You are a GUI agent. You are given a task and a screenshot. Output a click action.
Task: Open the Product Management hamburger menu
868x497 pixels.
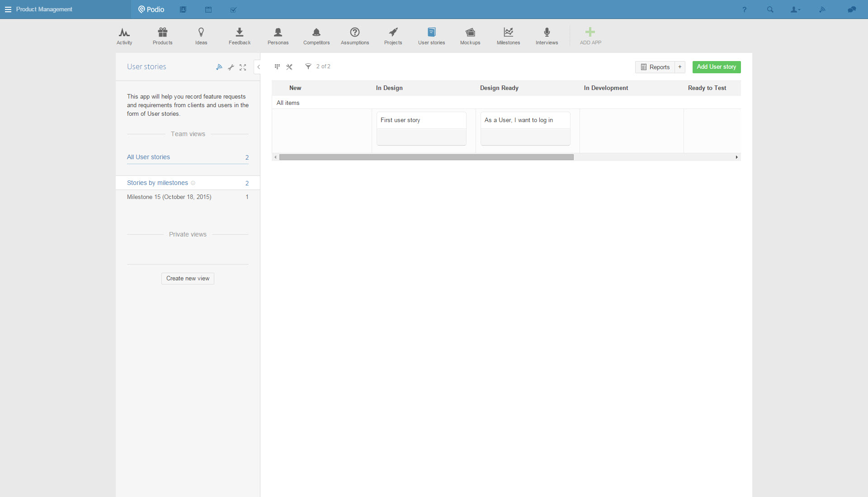pyautogui.click(x=8, y=9)
